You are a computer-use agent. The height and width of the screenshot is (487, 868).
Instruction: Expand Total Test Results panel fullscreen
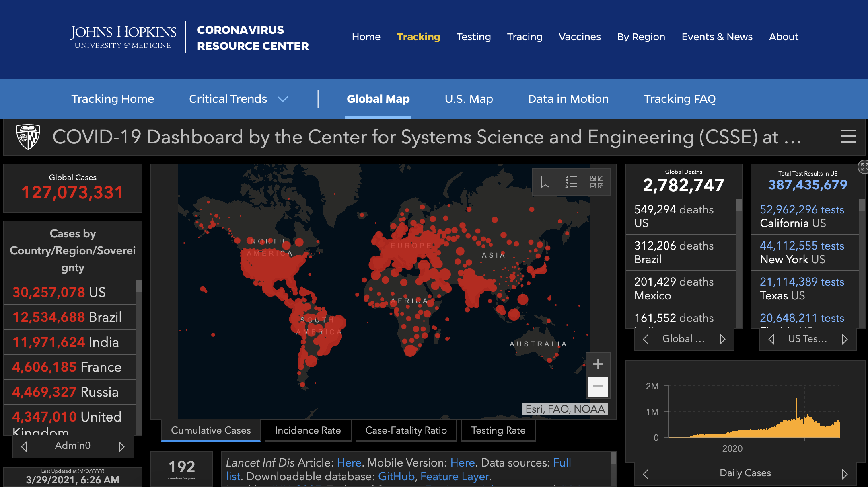coord(863,167)
